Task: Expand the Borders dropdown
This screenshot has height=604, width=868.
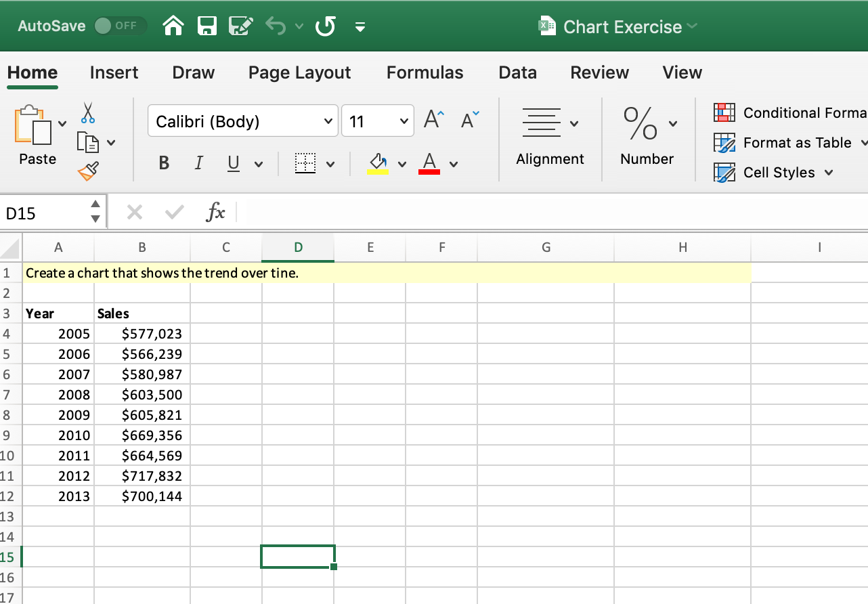Action: point(330,163)
